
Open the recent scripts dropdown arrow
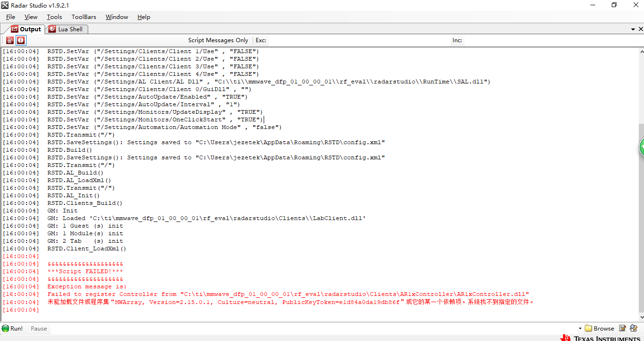tap(580, 328)
